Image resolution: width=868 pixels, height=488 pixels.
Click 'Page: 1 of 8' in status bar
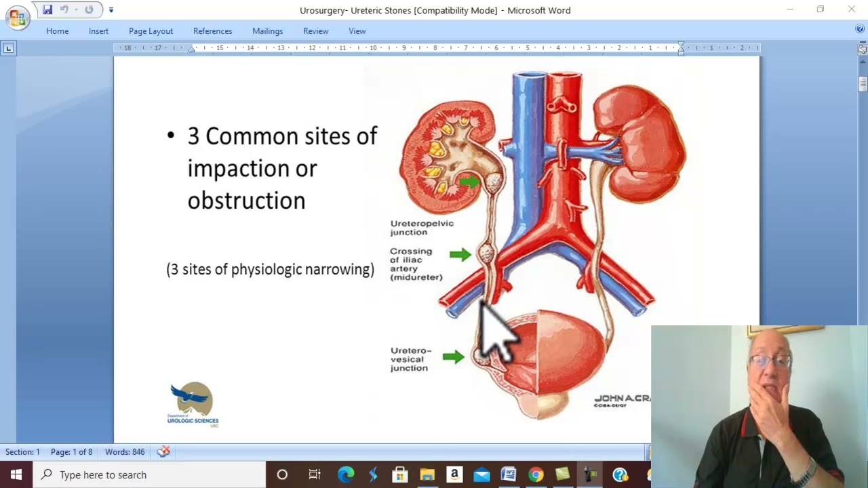71,452
